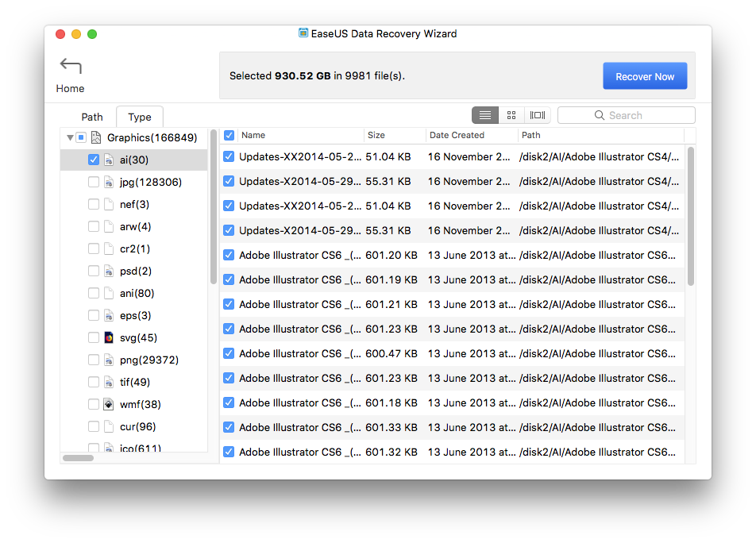756x543 pixels.
Task: Click the cr2 file type icon
Action: [x=109, y=248]
